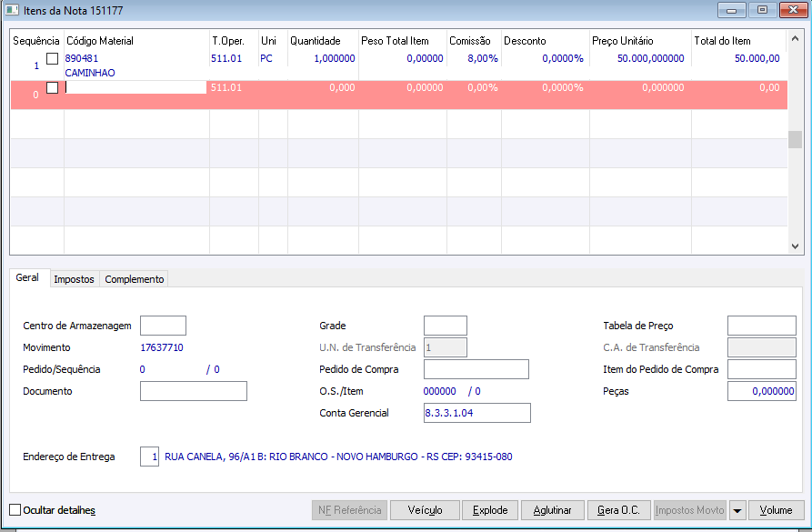Minimize the Itens da Nota window
Screen dimensions: 812x532
(731, 10)
